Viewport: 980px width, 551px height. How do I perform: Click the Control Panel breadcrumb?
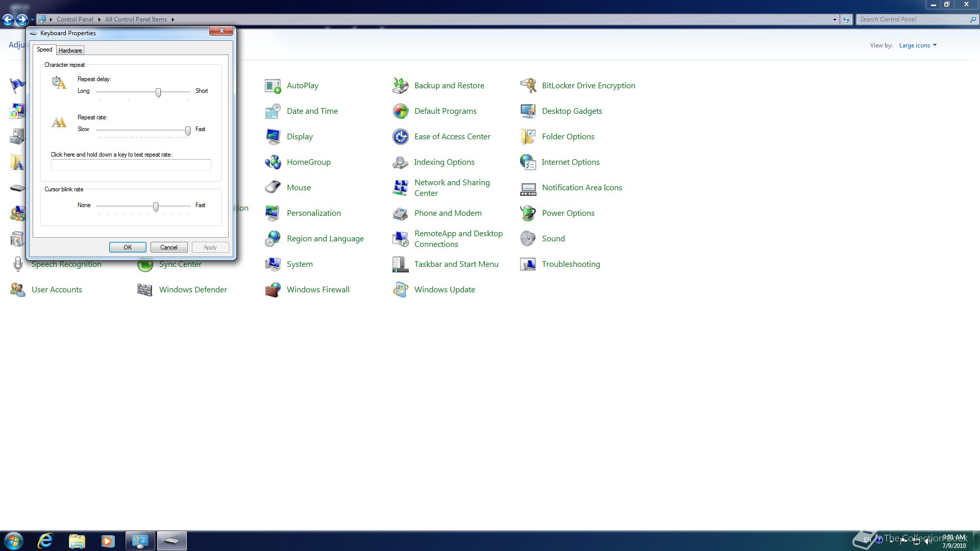[75, 19]
